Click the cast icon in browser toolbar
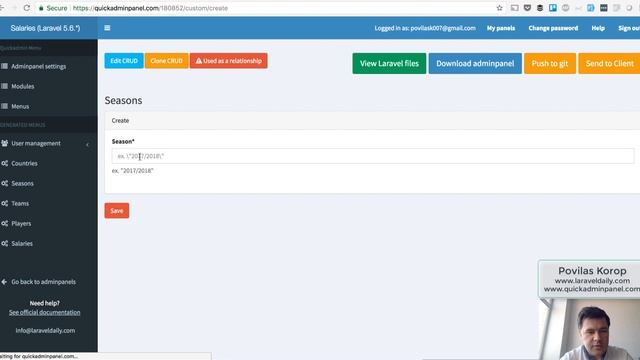The width and height of the screenshot is (640, 360). [515, 8]
